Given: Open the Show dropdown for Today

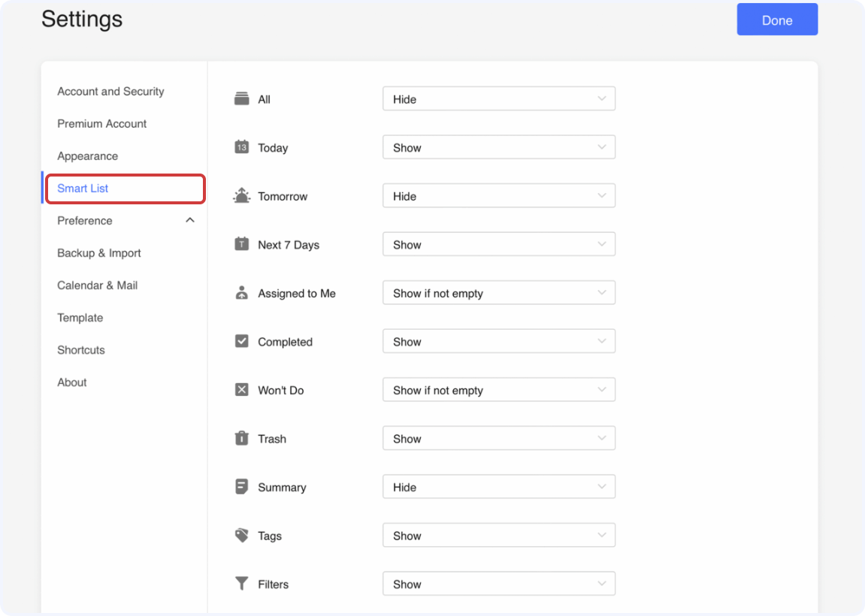Looking at the screenshot, I should coord(498,147).
